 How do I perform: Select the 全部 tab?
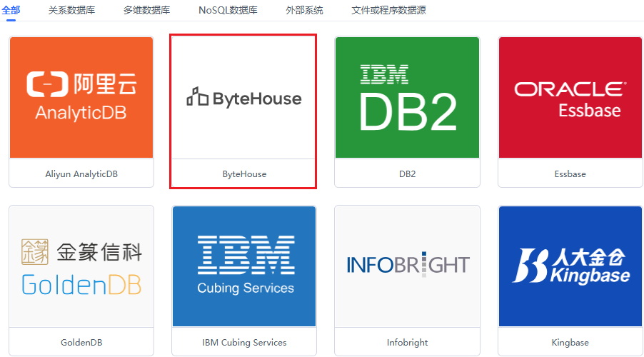coord(11,10)
